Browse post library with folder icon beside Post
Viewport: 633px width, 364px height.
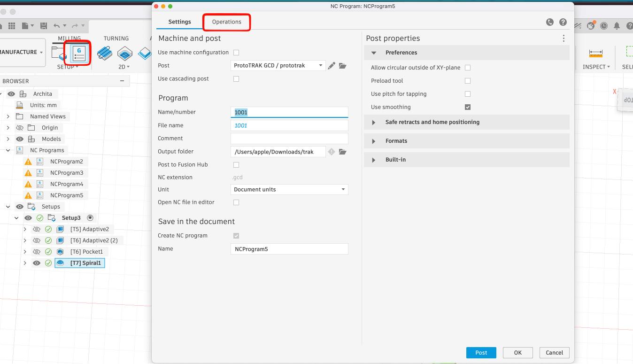tap(342, 66)
